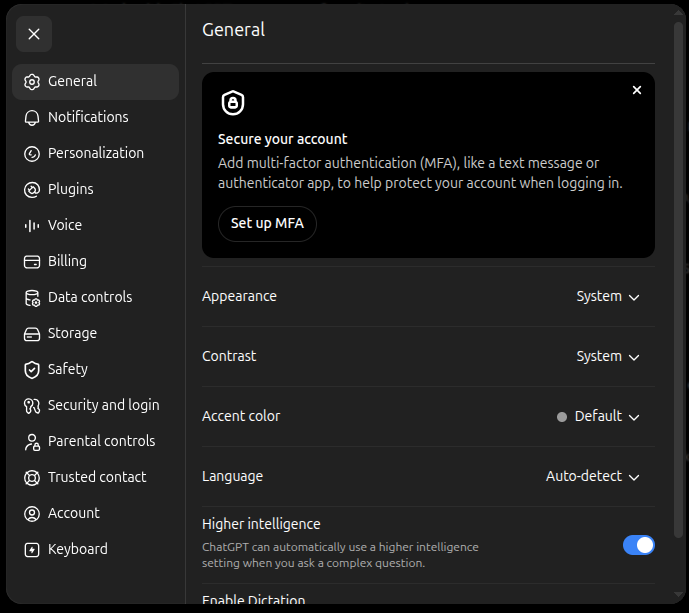Close the settings dialog with the X button
The height and width of the screenshot is (613, 689).
(34, 34)
